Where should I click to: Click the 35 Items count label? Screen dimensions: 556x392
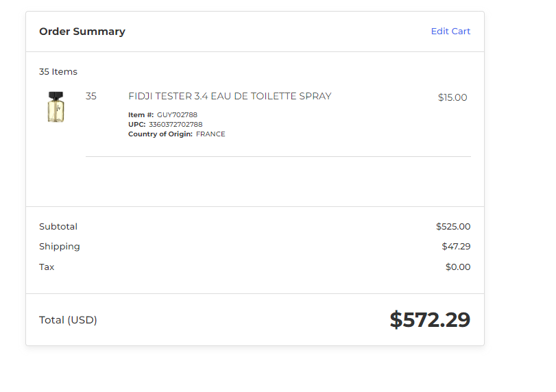(58, 71)
